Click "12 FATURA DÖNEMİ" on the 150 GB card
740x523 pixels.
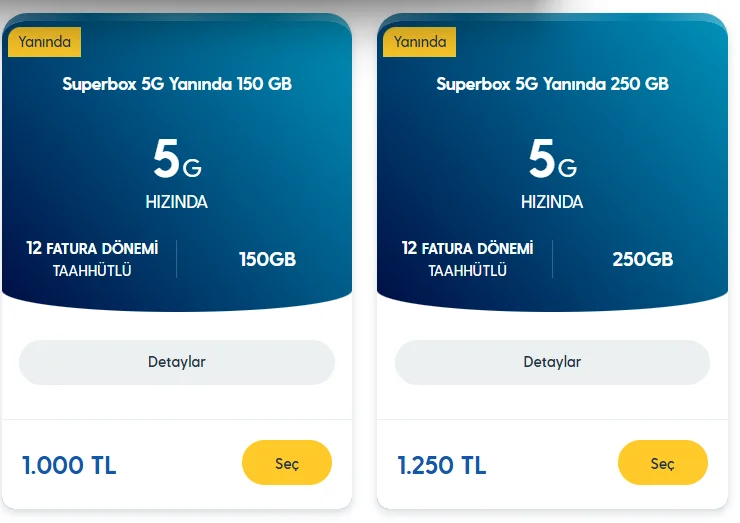[92, 248]
